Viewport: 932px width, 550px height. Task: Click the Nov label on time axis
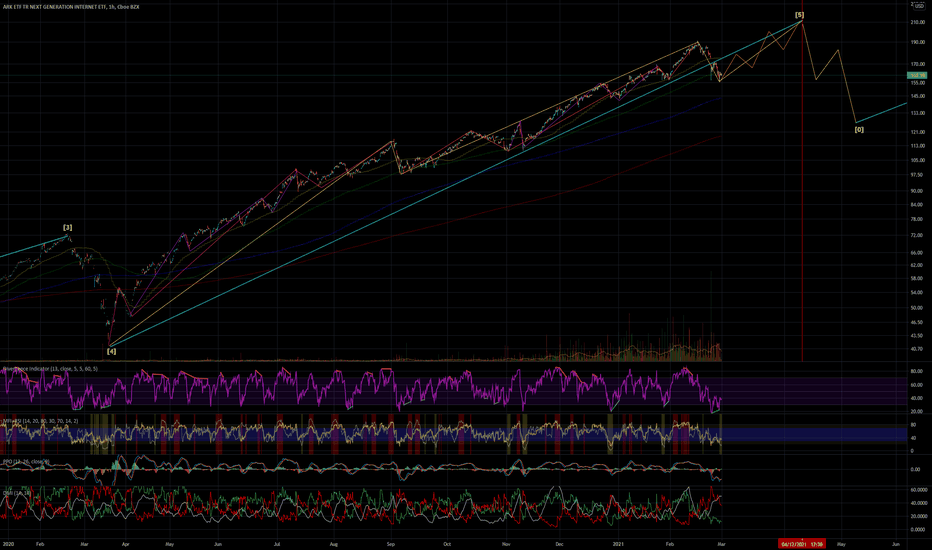pos(506,544)
